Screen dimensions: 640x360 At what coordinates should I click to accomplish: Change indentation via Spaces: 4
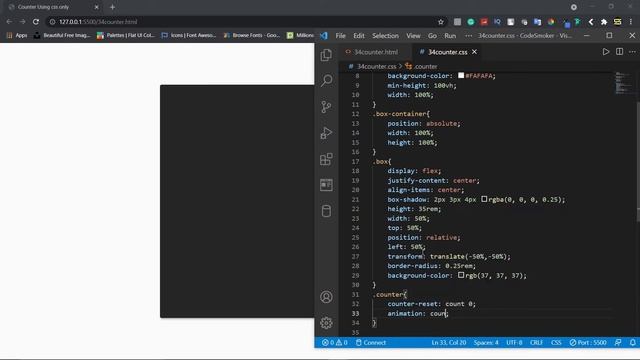pyautogui.click(x=486, y=342)
